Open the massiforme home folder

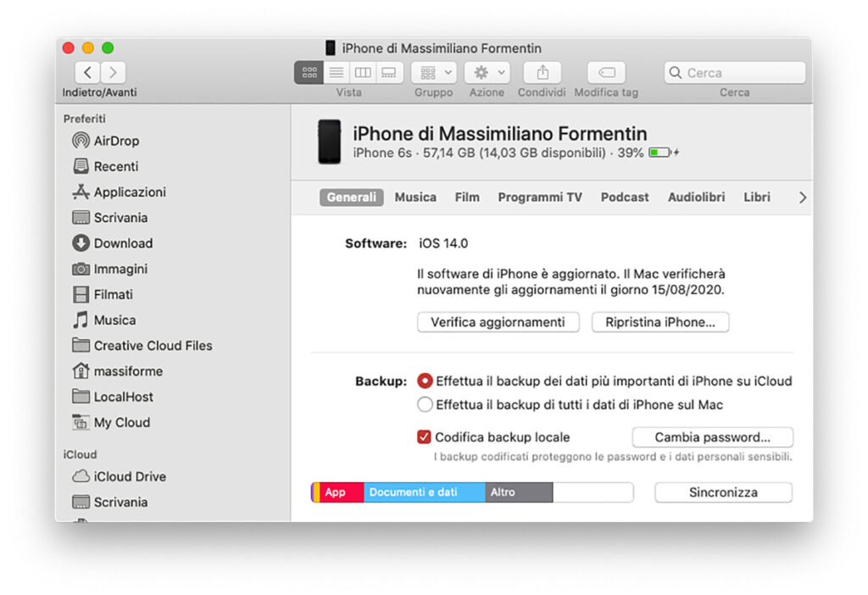117,371
